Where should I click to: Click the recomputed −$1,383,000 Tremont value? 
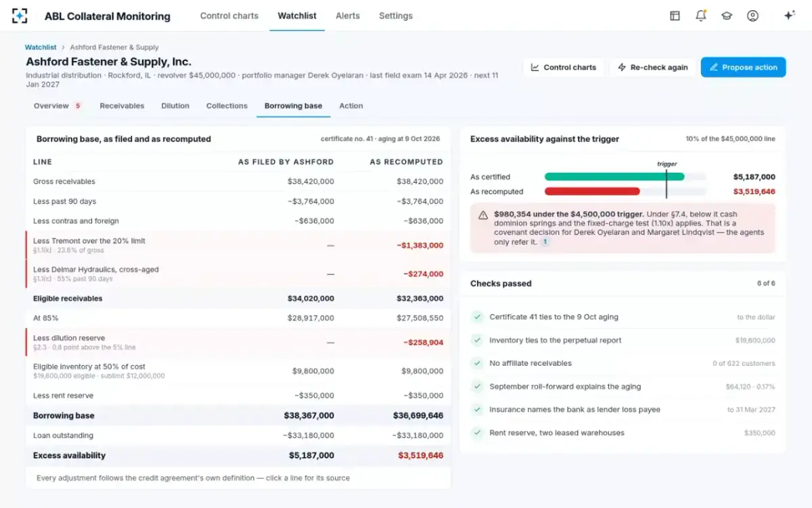pos(420,245)
